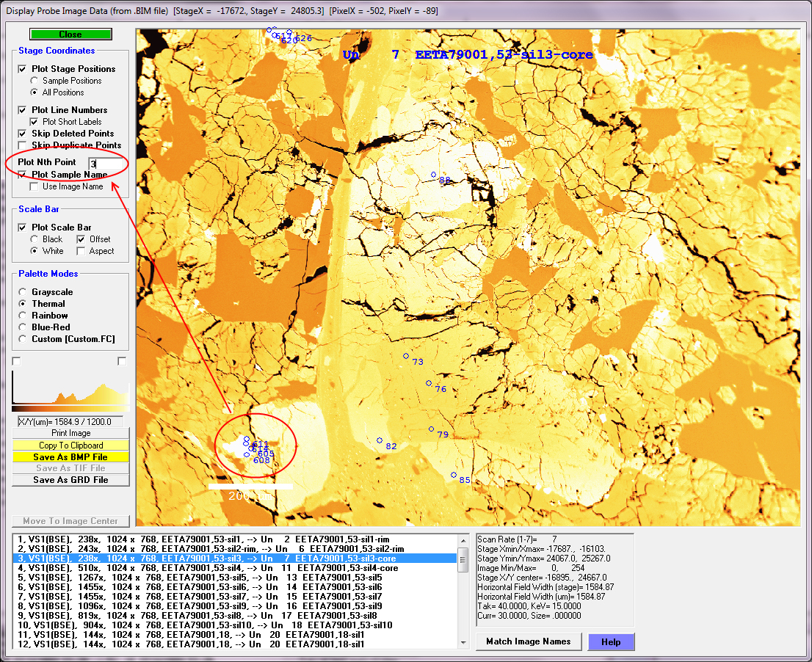Select the Grayscale palette mode
The width and height of the screenshot is (812, 662).
23,292
